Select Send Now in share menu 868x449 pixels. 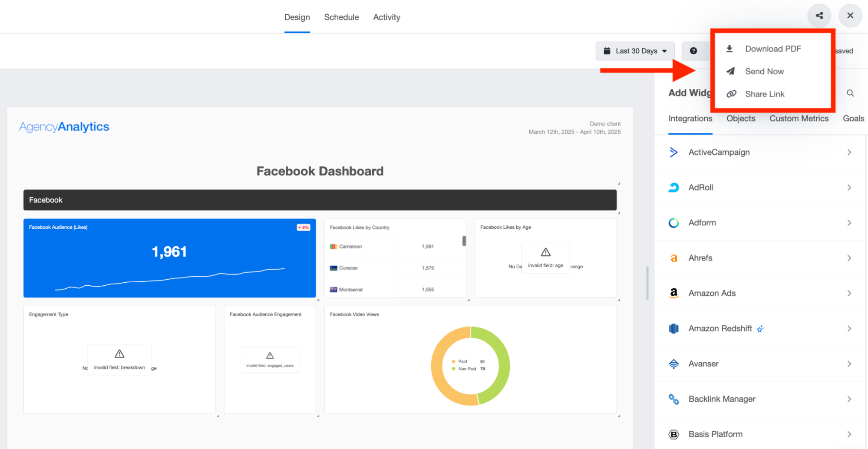[764, 71]
